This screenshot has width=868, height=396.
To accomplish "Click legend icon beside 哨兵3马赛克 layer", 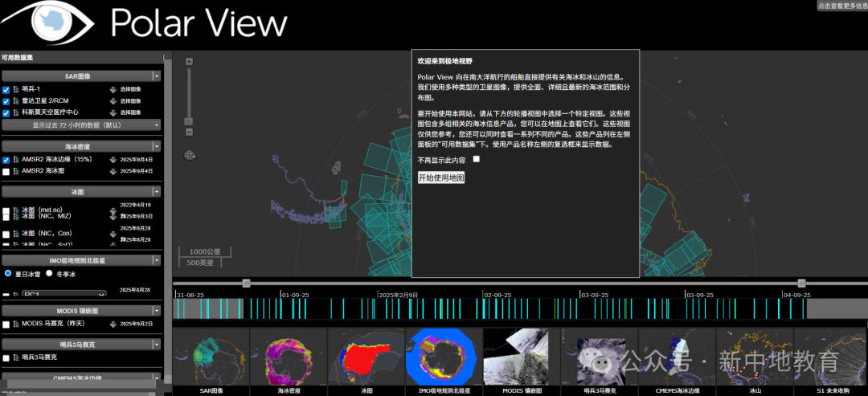I will click(15, 357).
